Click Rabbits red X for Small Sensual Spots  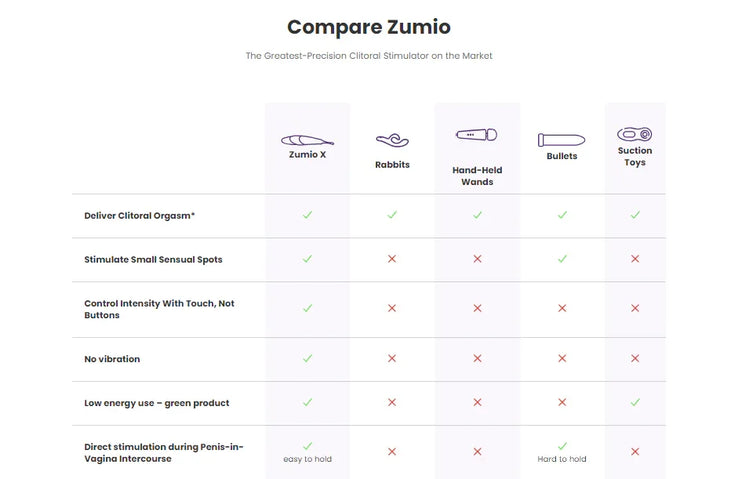(x=392, y=259)
